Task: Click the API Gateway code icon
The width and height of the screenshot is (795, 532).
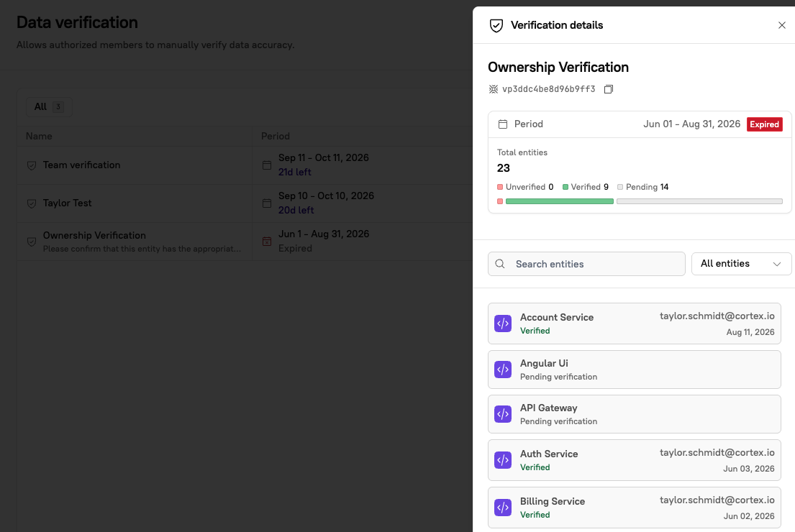Action: 503,414
